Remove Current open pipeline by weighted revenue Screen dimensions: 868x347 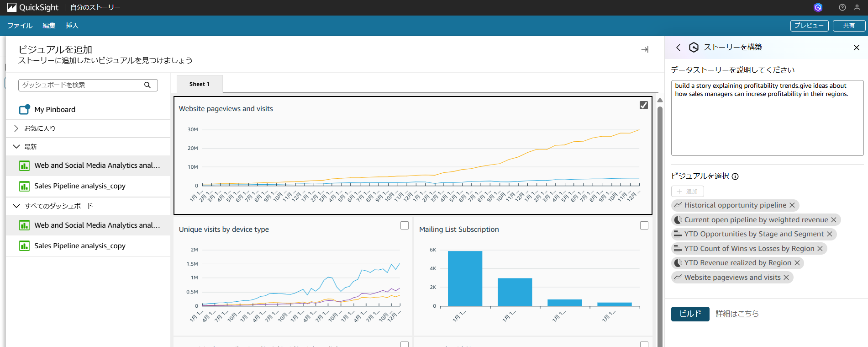pos(834,220)
